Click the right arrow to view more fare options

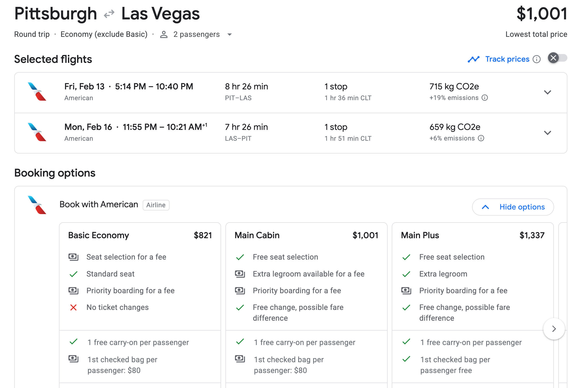pos(554,329)
